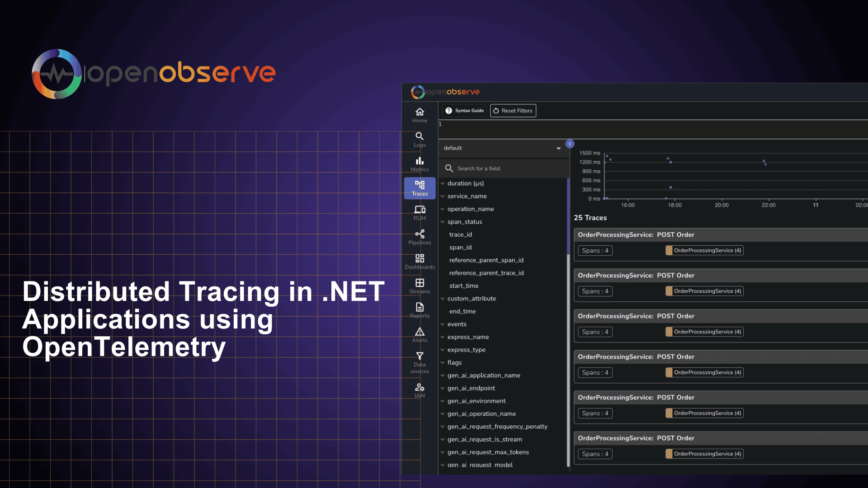The height and width of the screenshot is (488, 868).
Task: Click Reset Filters to clear query filters
Action: [x=513, y=110]
